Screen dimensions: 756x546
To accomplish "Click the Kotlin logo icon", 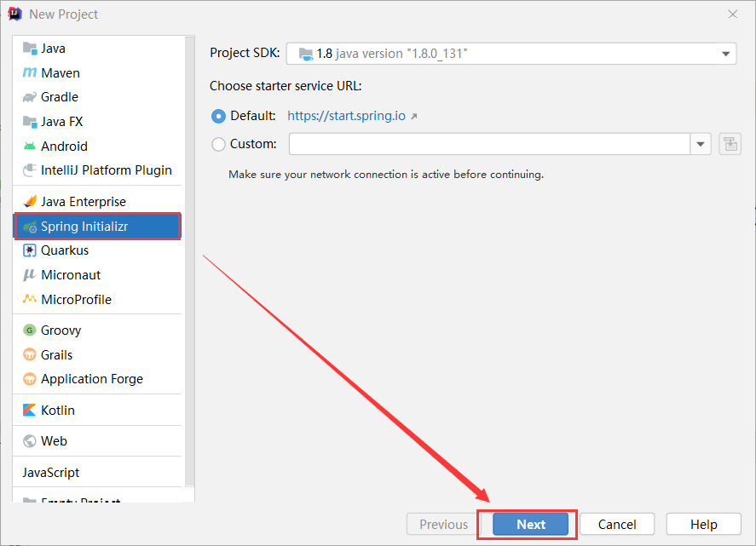I will pyautogui.click(x=30, y=410).
